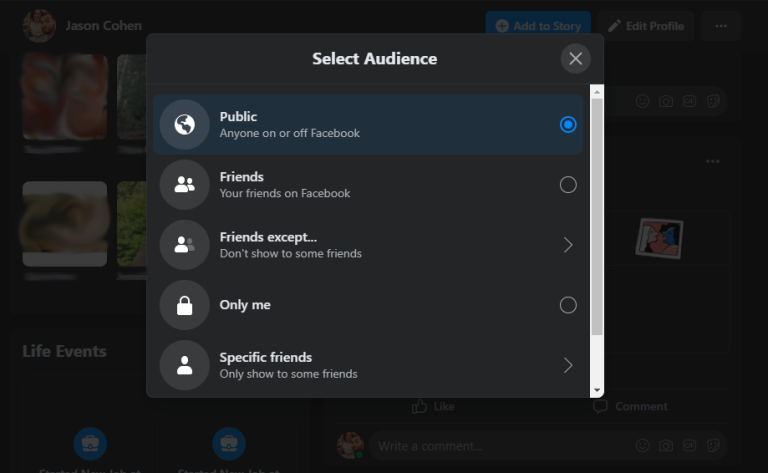Click the Add to Story button
Viewport: 768px width, 473px height.
click(538, 26)
